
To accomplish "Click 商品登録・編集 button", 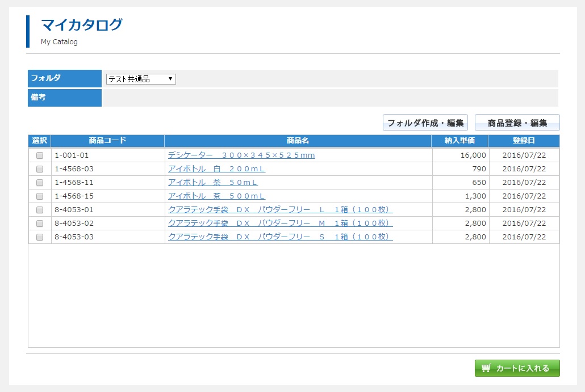I will tap(517, 123).
